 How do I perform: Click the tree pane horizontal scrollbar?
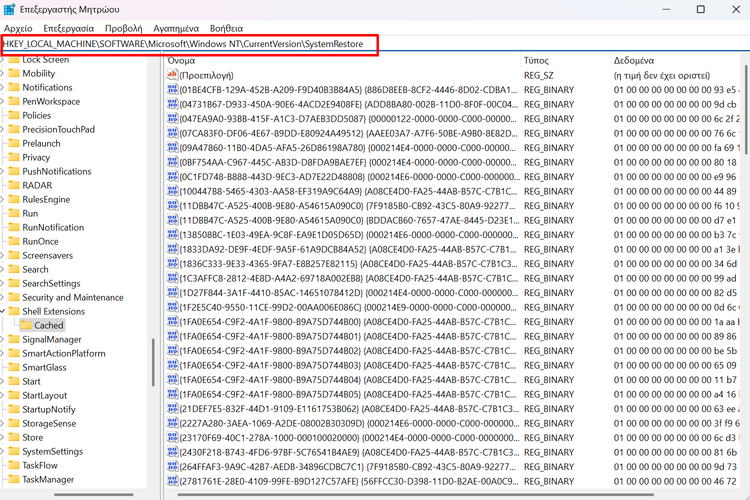click(x=93, y=495)
